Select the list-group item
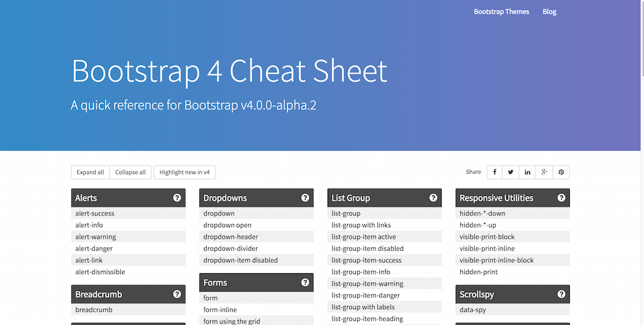The width and height of the screenshot is (644, 325). (384, 213)
